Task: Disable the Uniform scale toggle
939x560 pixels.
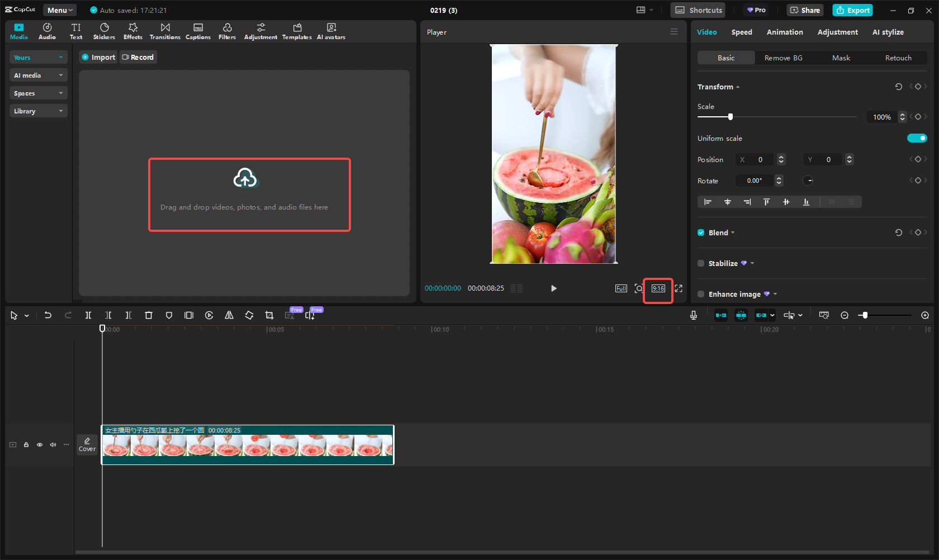Action: point(917,138)
